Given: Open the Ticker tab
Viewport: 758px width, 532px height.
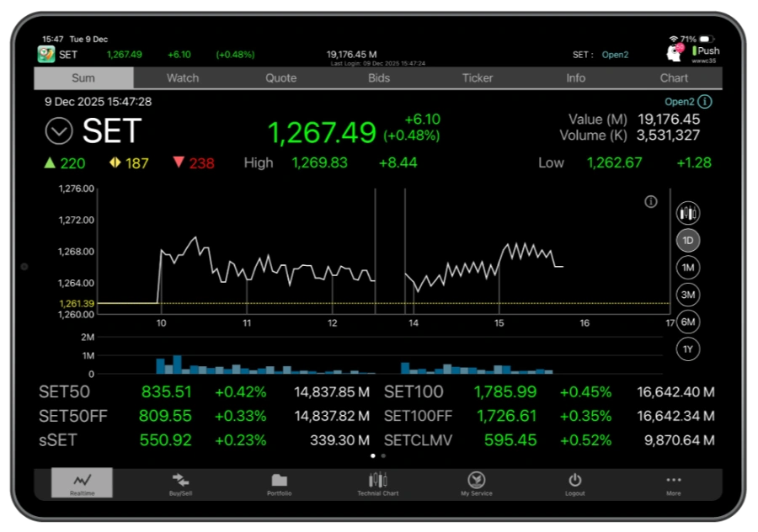Looking at the screenshot, I should [x=478, y=78].
